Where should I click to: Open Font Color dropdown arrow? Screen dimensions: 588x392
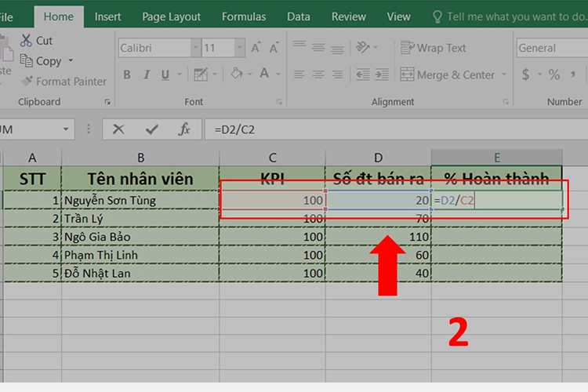point(278,74)
